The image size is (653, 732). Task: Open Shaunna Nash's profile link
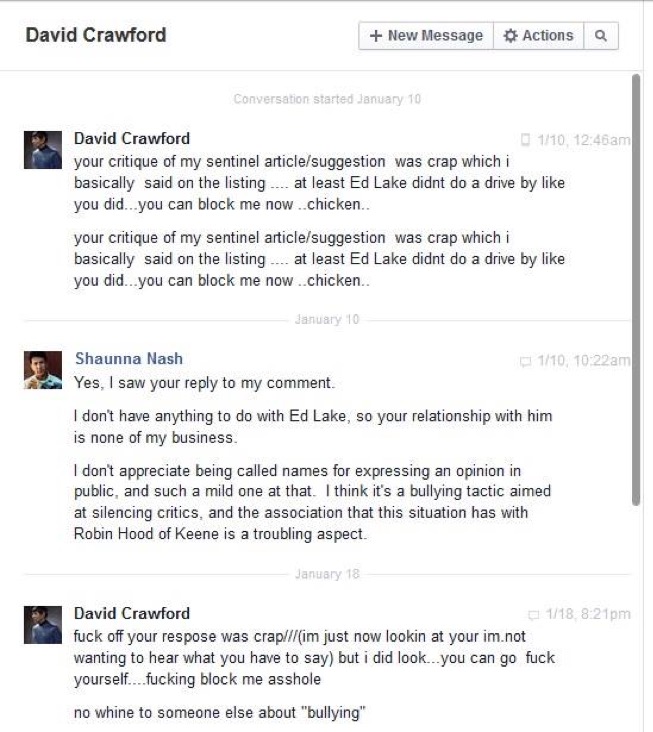(129, 359)
